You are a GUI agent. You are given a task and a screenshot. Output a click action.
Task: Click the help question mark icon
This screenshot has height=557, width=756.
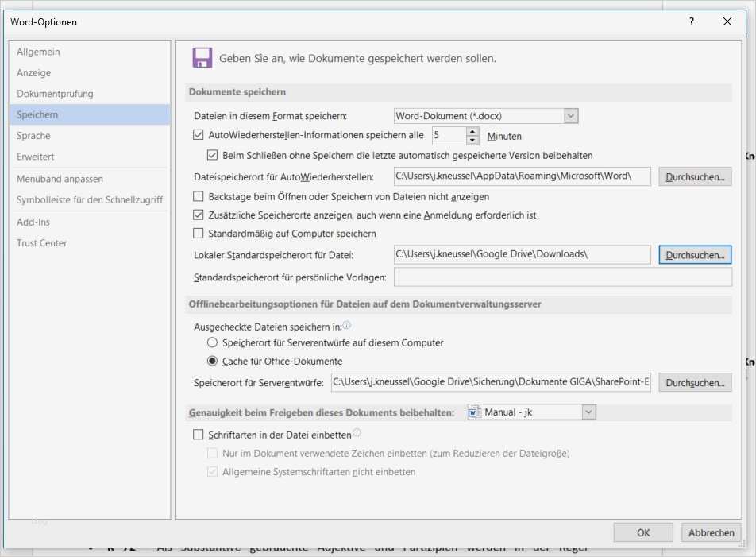[692, 21]
